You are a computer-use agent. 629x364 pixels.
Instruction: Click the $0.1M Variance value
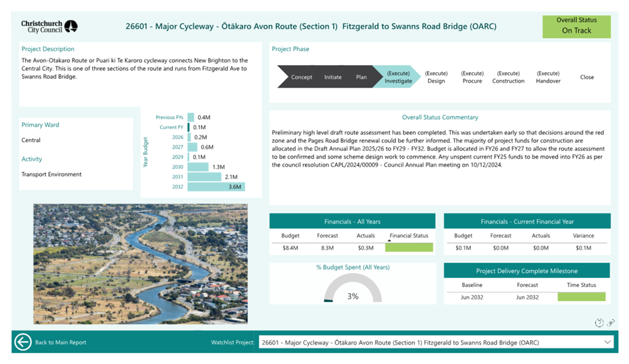tap(583, 247)
